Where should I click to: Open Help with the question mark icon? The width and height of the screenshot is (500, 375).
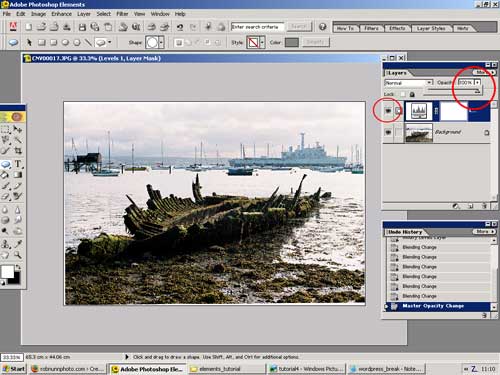322,27
